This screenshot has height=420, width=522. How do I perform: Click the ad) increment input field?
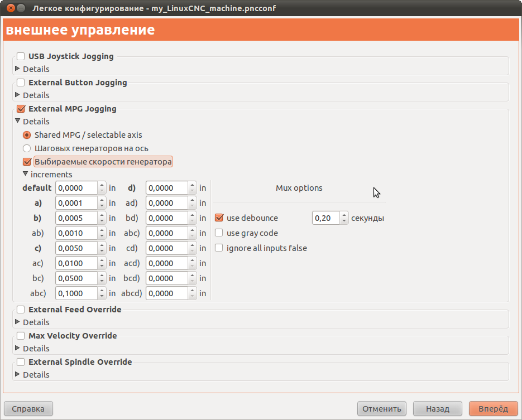(x=167, y=203)
